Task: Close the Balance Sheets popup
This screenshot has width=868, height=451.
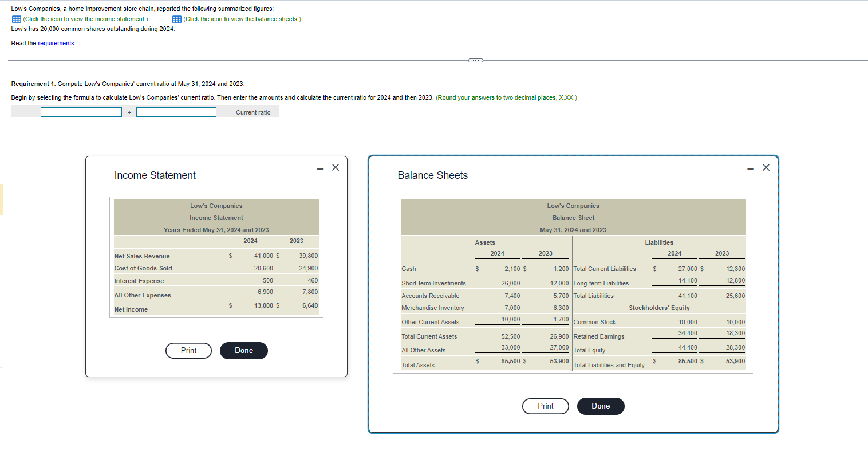Action: click(x=766, y=167)
